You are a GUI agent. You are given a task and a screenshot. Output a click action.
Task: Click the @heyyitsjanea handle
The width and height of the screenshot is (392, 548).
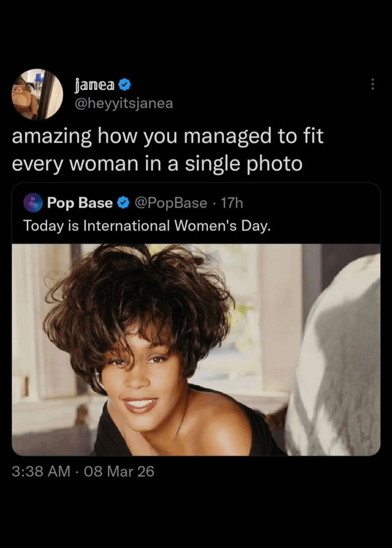point(124,104)
